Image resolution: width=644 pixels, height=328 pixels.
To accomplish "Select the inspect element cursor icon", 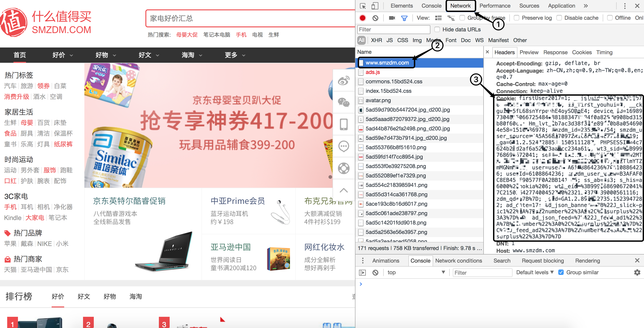I will click(363, 6).
